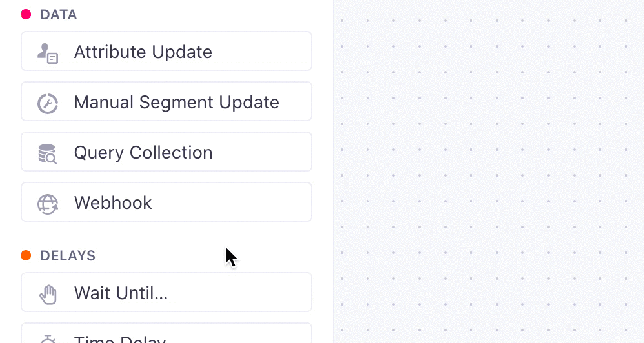Click empty right side of Attribute Update card

(271, 52)
